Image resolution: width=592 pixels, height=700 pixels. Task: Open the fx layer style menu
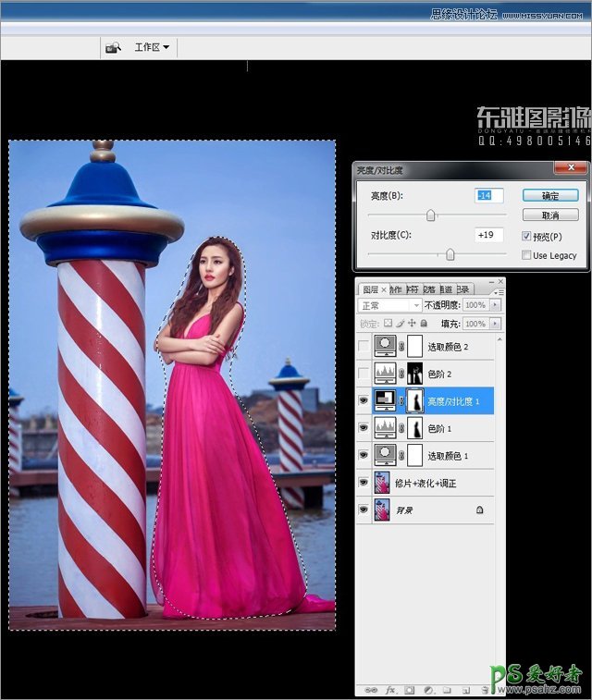pos(390,689)
